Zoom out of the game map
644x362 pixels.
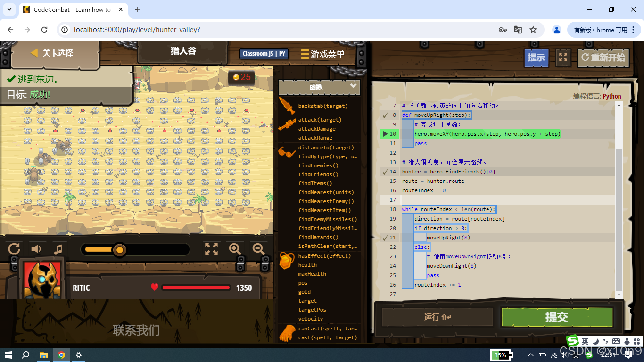tap(258, 249)
